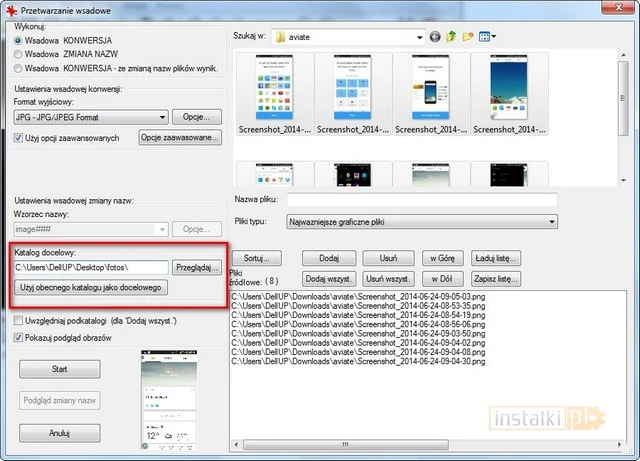Click the Przeglądaj button
Viewport: 640px width, 461px height.
(197, 268)
